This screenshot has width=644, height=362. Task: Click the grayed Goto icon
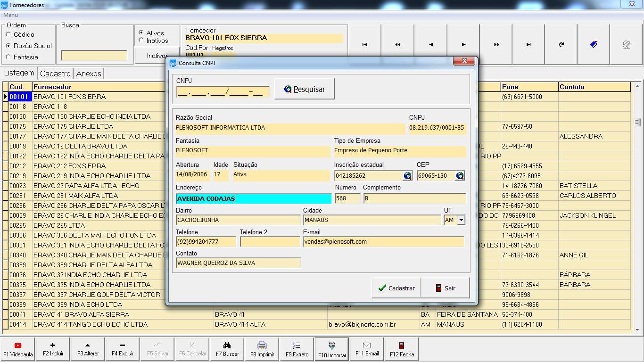(x=626, y=44)
